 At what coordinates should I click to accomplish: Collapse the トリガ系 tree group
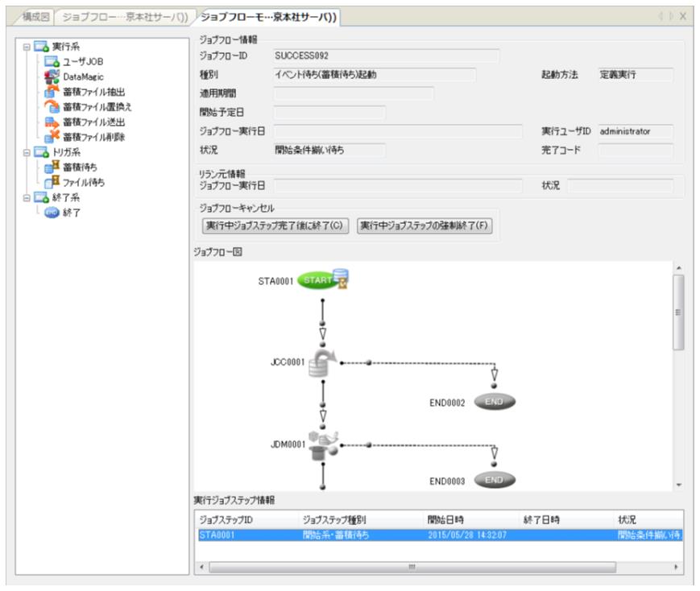pos(27,152)
